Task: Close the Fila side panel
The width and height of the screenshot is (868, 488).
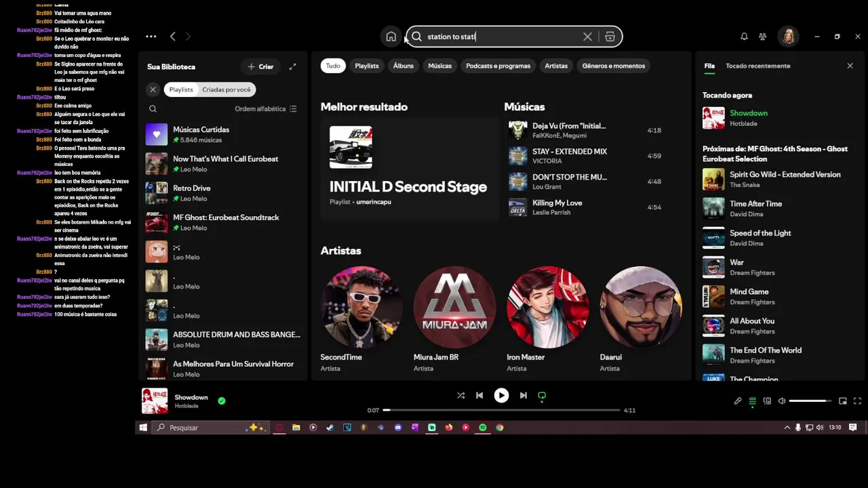Action: pyautogui.click(x=850, y=66)
